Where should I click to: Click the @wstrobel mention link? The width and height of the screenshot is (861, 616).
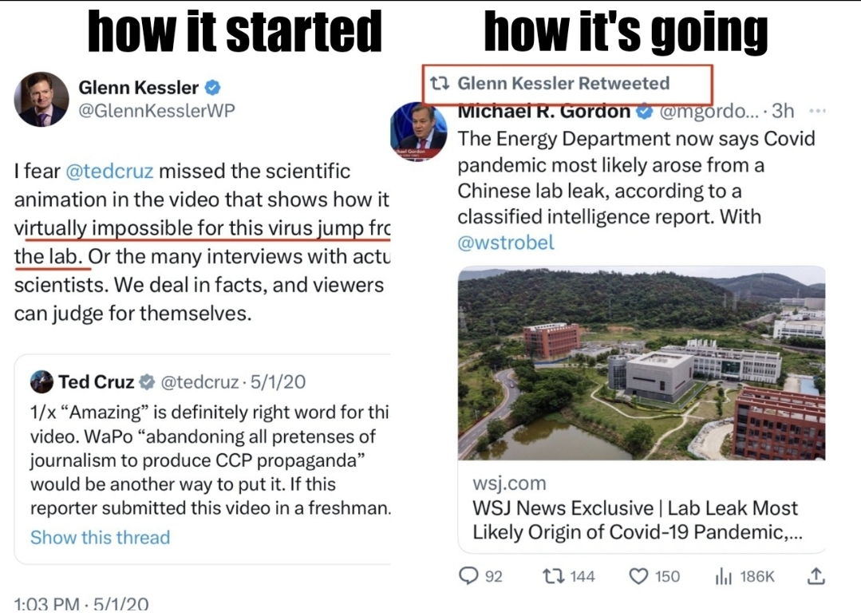point(505,243)
